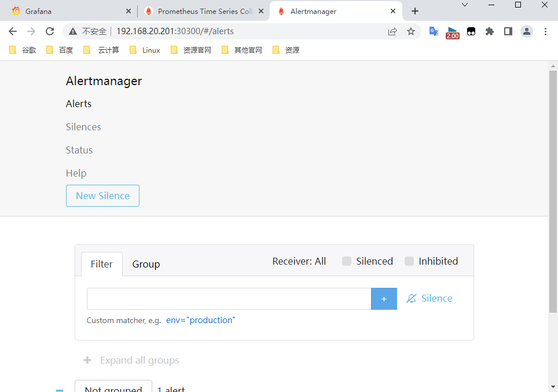Click the New Silence button
This screenshot has height=392, width=558.
(102, 196)
